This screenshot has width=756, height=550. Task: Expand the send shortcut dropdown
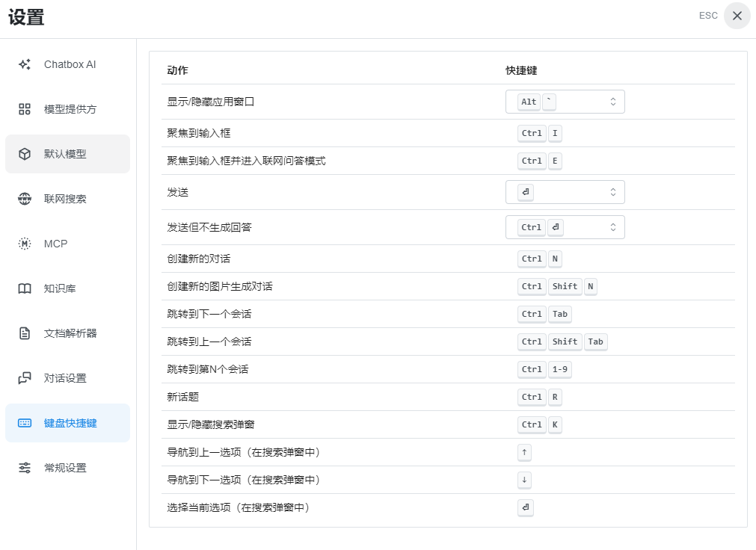point(565,192)
